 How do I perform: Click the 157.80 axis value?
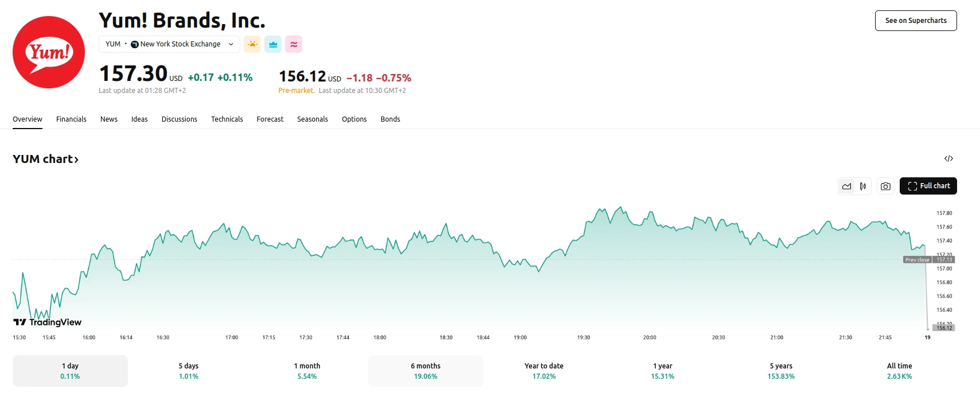pyautogui.click(x=944, y=213)
